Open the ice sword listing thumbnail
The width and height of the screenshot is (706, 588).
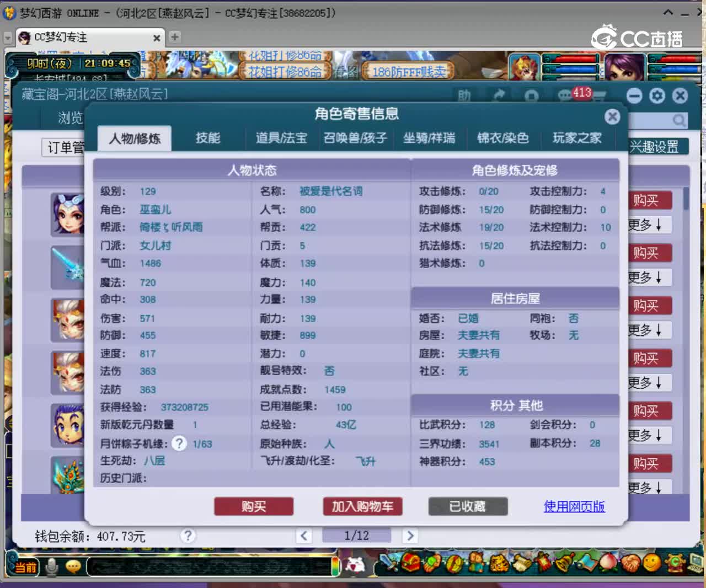coord(67,267)
